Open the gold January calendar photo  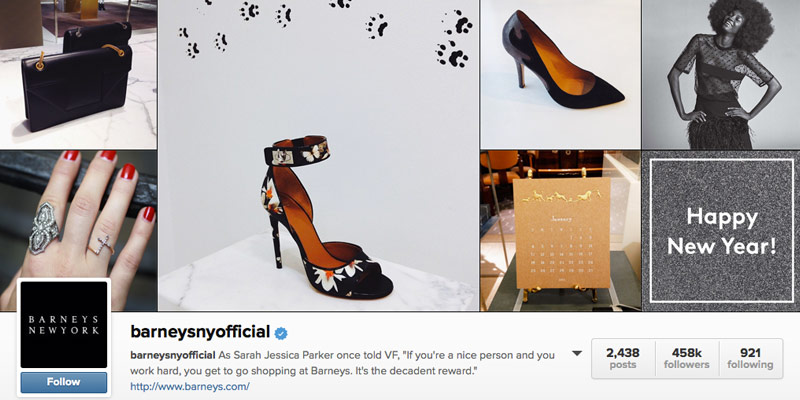[x=560, y=231]
